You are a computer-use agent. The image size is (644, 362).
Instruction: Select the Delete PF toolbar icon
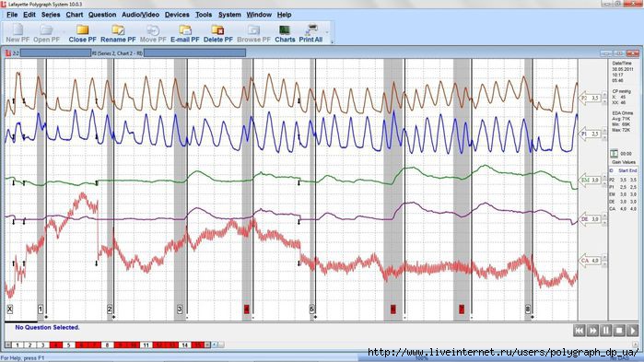pyautogui.click(x=217, y=30)
